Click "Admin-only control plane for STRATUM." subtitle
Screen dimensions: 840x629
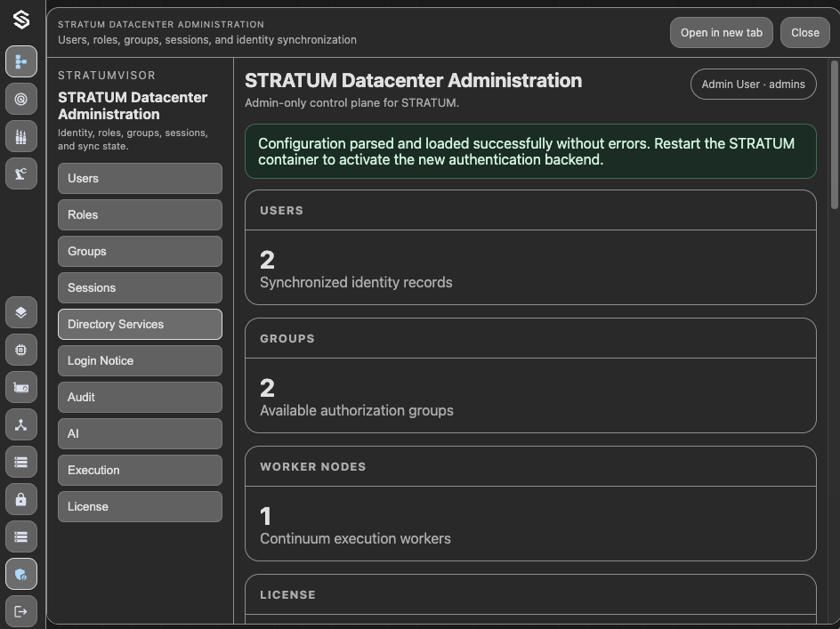tap(351, 103)
